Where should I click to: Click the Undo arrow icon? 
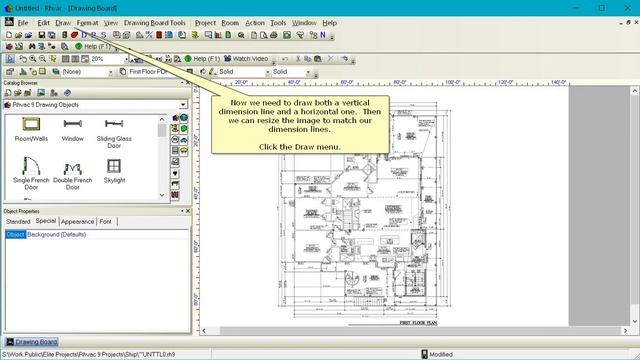pyautogui.click(x=284, y=59)
